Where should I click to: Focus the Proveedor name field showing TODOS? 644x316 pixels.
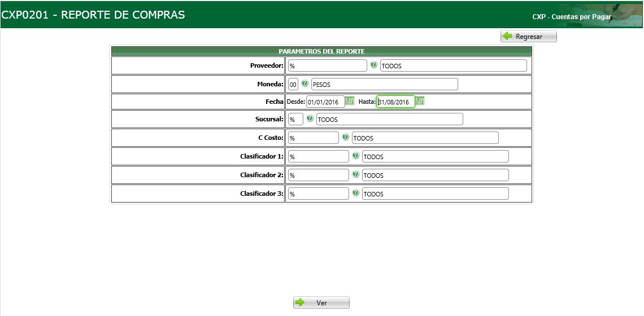coord(454,65)
